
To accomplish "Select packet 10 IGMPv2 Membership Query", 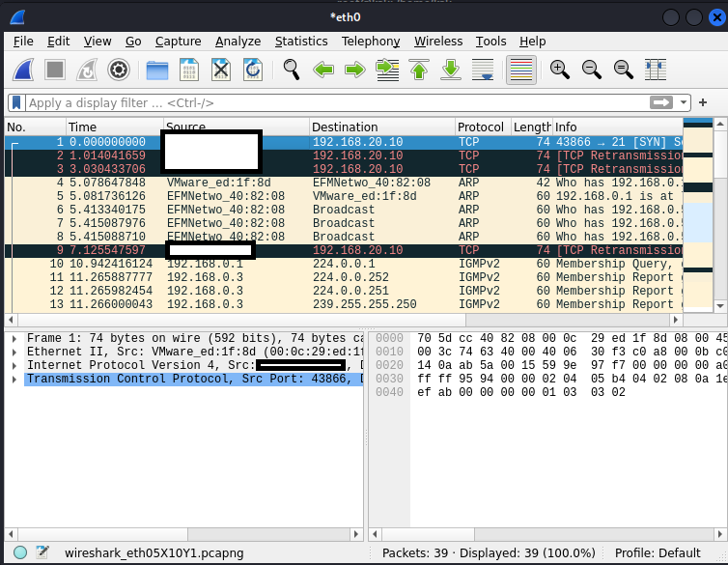I will pyautogui.click(x=344, y=264).
